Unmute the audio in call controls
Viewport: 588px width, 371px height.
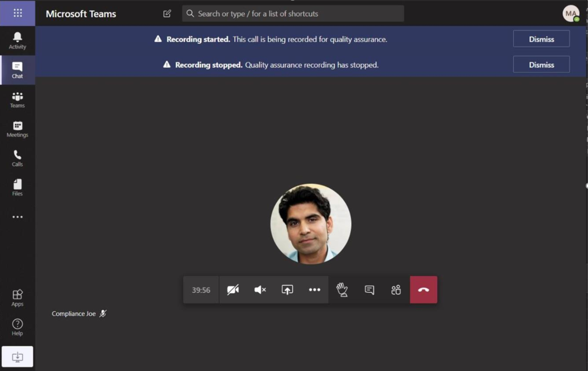click(260, 289)
